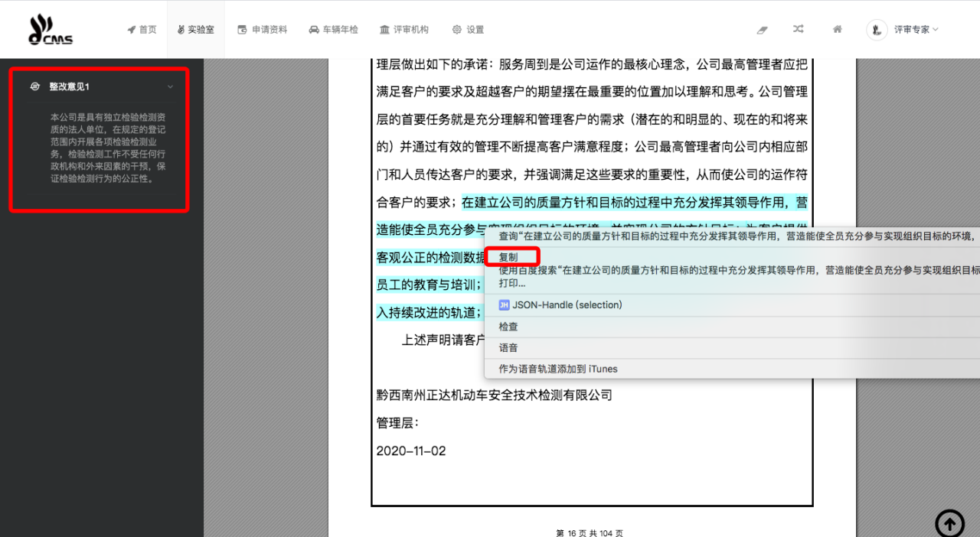Choose 检查 in context menu
Image resolution: width=980 pixels, height=537 pixels.
508,327
